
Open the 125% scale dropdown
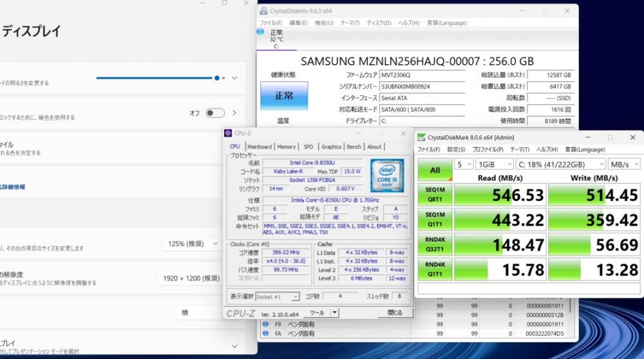[192, 244]
